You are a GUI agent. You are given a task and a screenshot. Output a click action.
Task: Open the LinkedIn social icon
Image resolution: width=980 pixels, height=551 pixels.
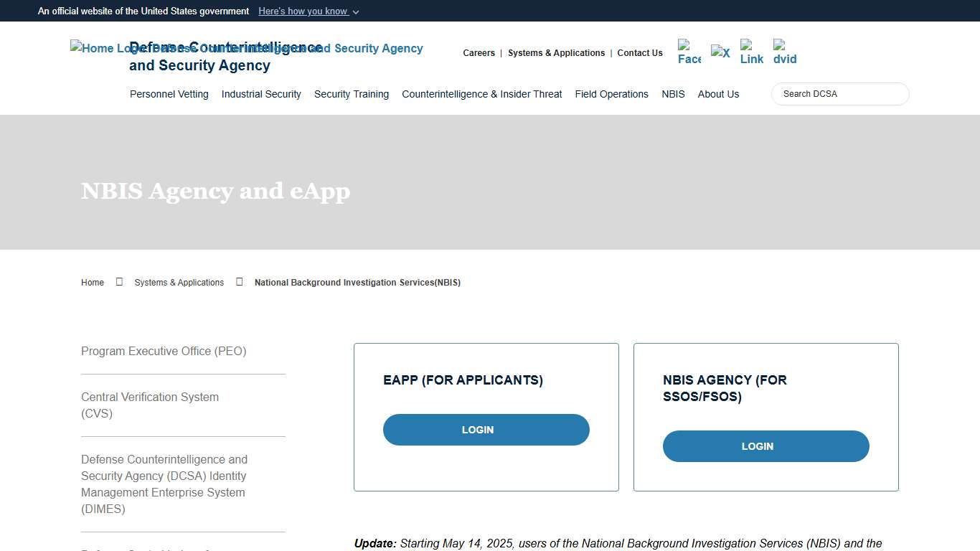pos(751,52)
